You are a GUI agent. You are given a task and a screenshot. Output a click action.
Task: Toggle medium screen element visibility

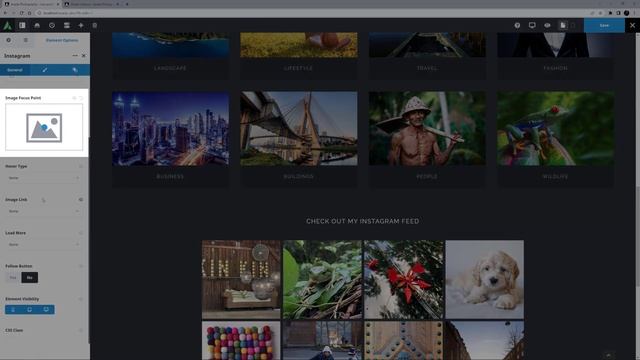click(29, 310)
